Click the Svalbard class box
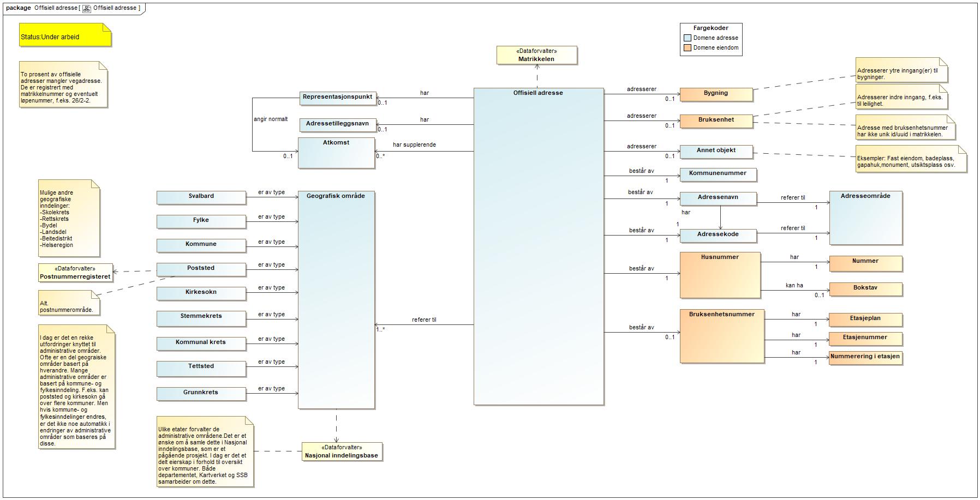Image resolution: width=980 pixels, height=500 pixels. point(201,197)
